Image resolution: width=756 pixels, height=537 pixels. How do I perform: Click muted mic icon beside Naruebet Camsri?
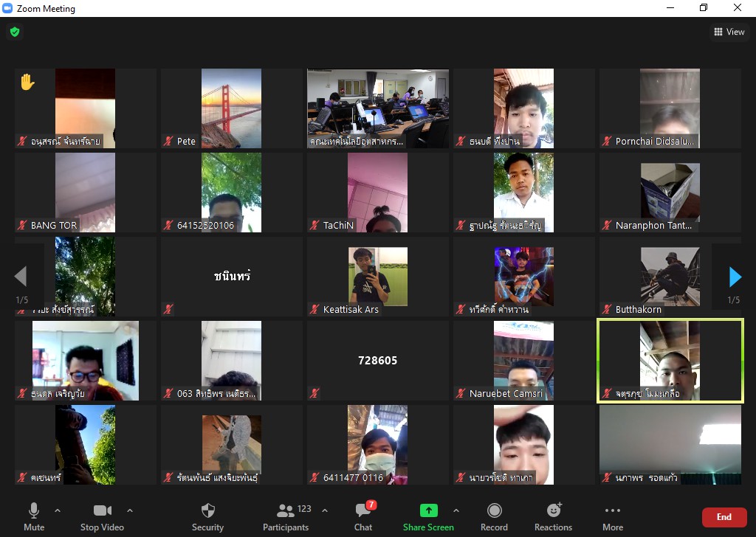[x=461, y=393]
